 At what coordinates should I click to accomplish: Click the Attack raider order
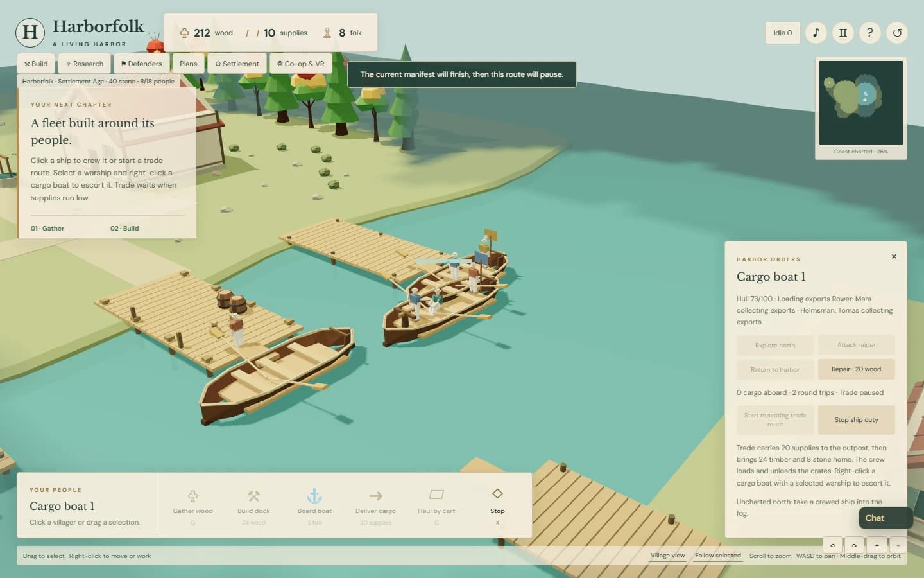[857, 345]
